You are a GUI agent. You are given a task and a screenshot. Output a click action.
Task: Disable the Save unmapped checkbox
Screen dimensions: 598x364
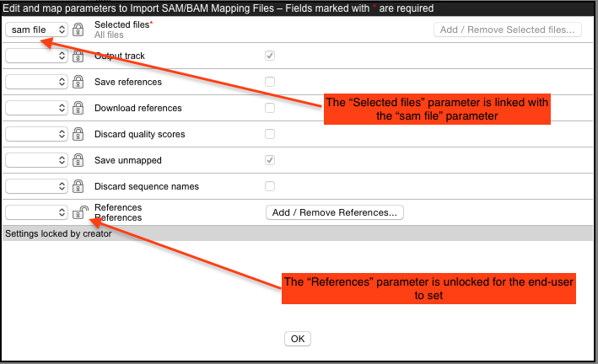pyautogui.click(x=270, y=160)
